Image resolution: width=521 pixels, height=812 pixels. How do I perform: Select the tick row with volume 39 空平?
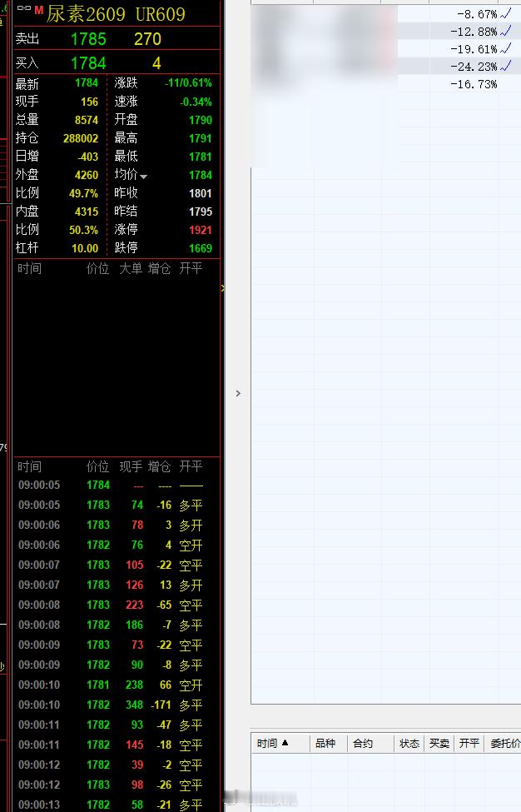(x=117, y=765)
